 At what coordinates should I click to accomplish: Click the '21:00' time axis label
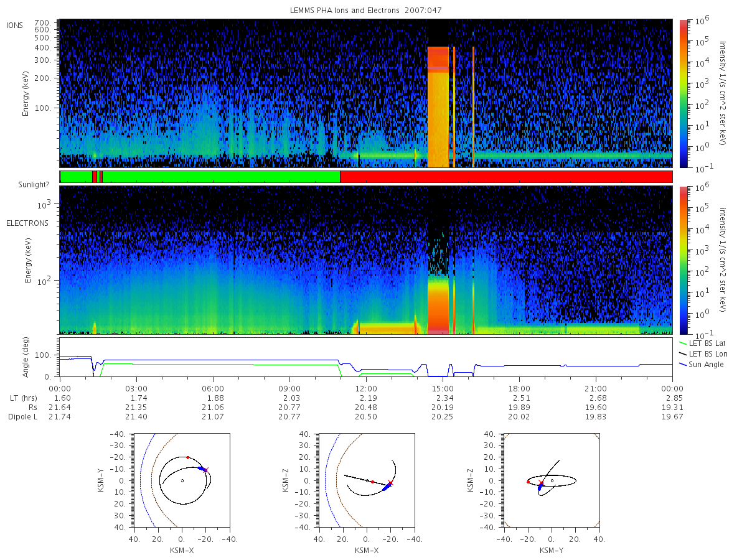pos(596,388)
